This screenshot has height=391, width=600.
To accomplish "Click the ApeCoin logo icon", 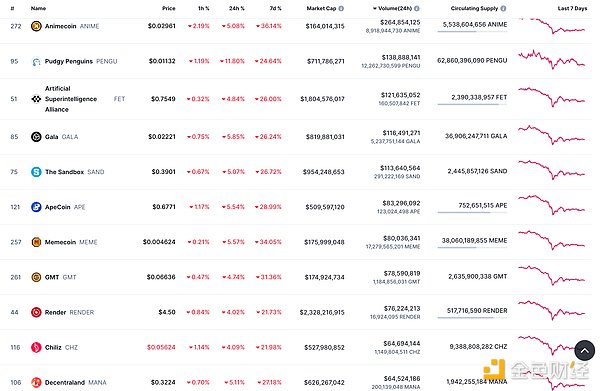I will pos(36,207).
